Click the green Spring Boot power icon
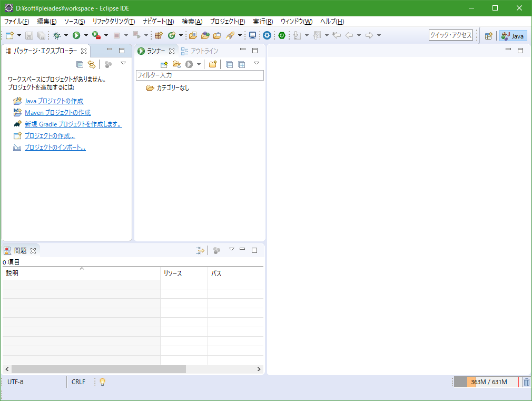The image size is (532, 401). (x=282, y=35)
